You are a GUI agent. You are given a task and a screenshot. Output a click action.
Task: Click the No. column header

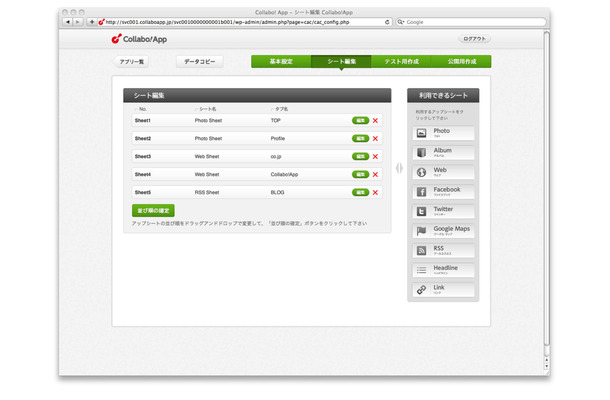(143, 109)
